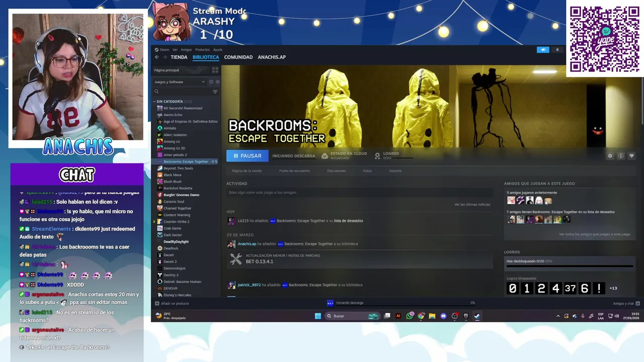Screen dimensions: 644x362
Task: Click the Windows taskbar Buscar search box
Action: coord(352,316)
